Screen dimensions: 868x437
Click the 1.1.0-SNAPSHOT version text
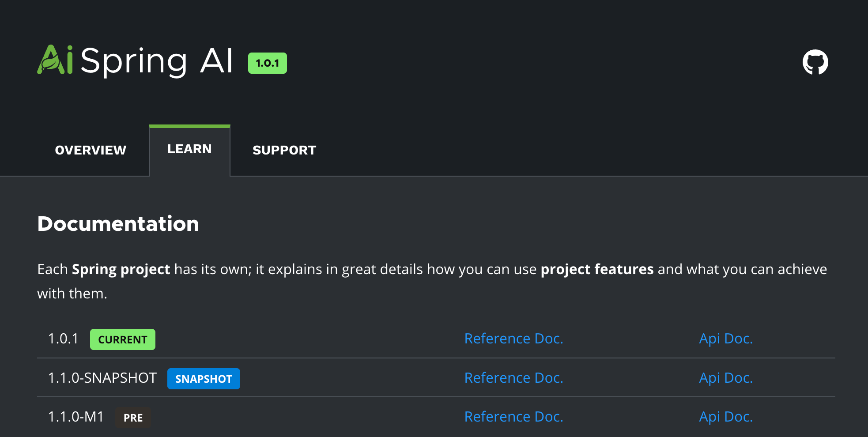(102, 378)
